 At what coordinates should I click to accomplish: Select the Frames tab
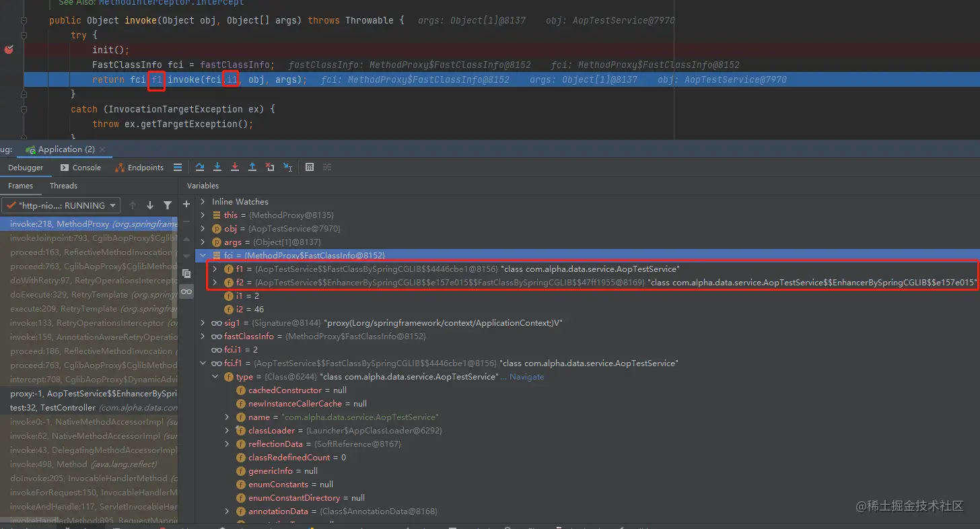tap(20, 186)
